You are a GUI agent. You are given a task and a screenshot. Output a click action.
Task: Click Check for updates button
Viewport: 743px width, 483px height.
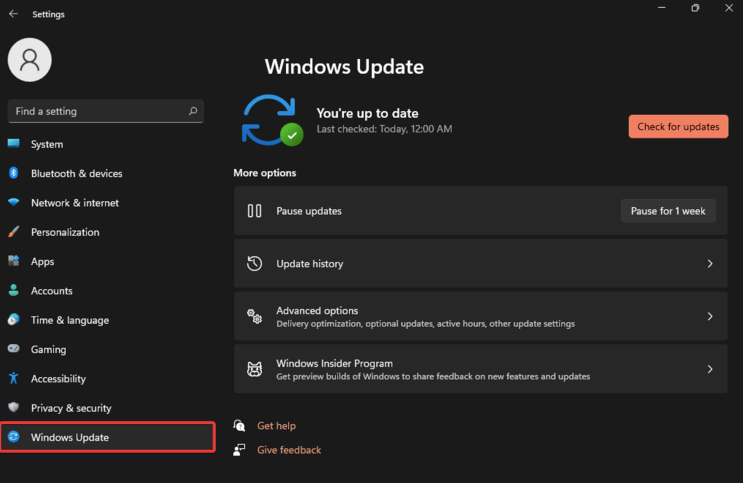[678, 127]
